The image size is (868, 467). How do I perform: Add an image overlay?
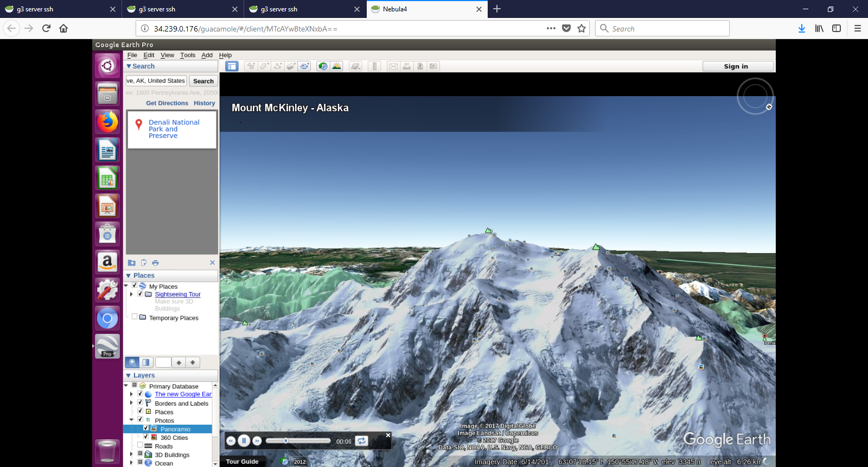click(x=291, y=66)
